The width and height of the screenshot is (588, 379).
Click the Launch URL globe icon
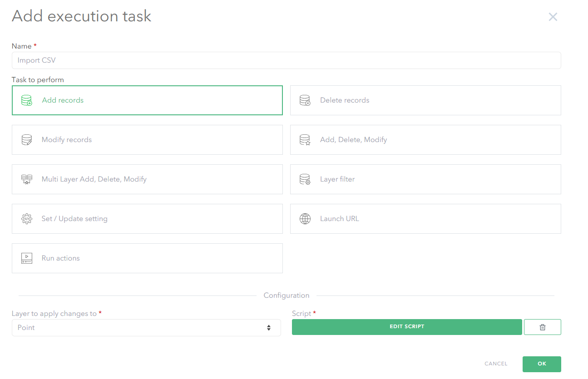(305, 219)
